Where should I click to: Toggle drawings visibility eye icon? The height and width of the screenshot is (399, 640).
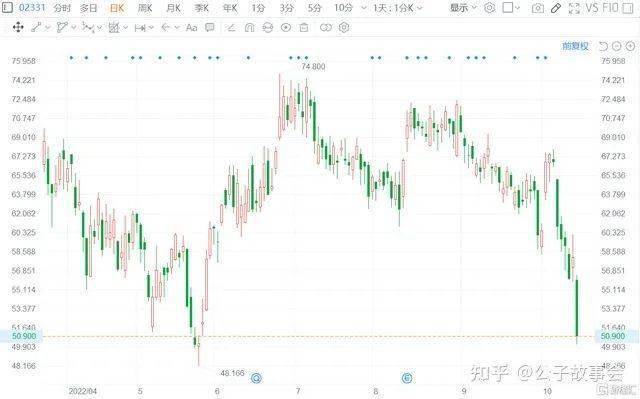(x=286, y=27)
